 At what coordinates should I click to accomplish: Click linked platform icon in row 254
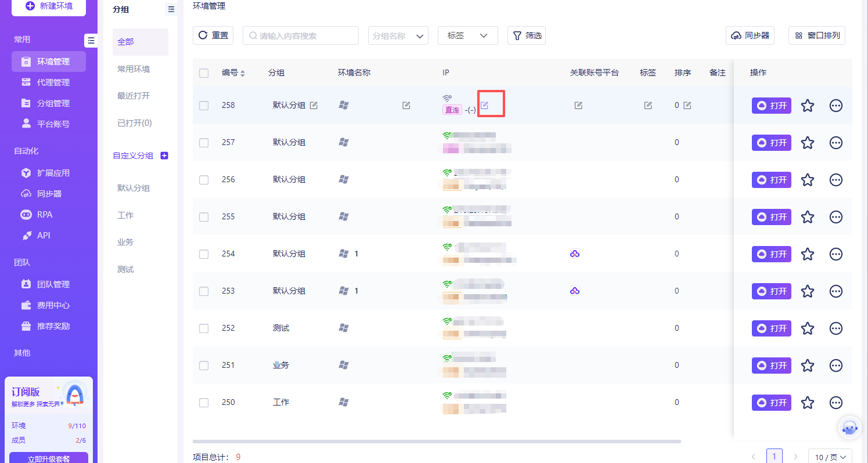pos(575,254)
